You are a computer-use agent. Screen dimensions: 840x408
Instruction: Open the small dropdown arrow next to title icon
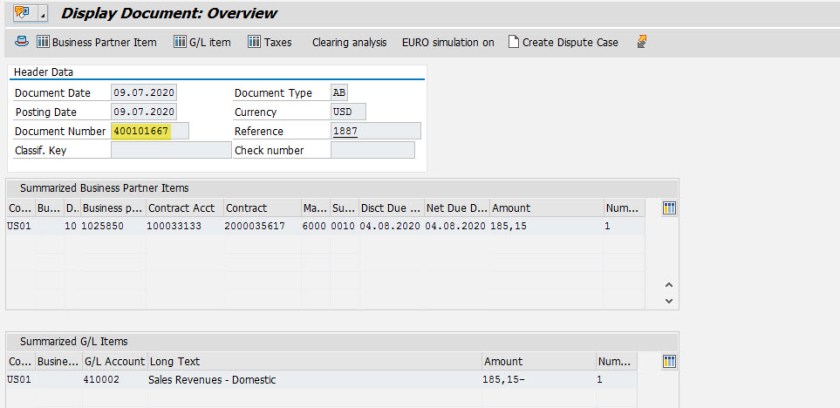click(x=42, y=13)
